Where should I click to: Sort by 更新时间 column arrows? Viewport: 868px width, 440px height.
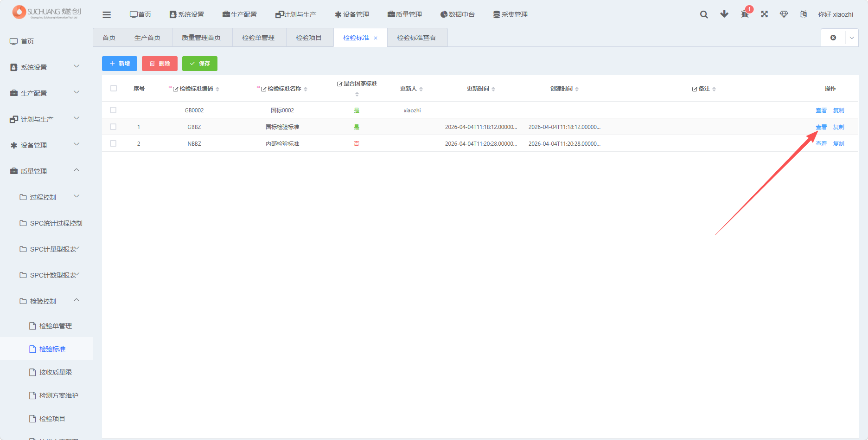pyautogui.click(x=493, y=89)
